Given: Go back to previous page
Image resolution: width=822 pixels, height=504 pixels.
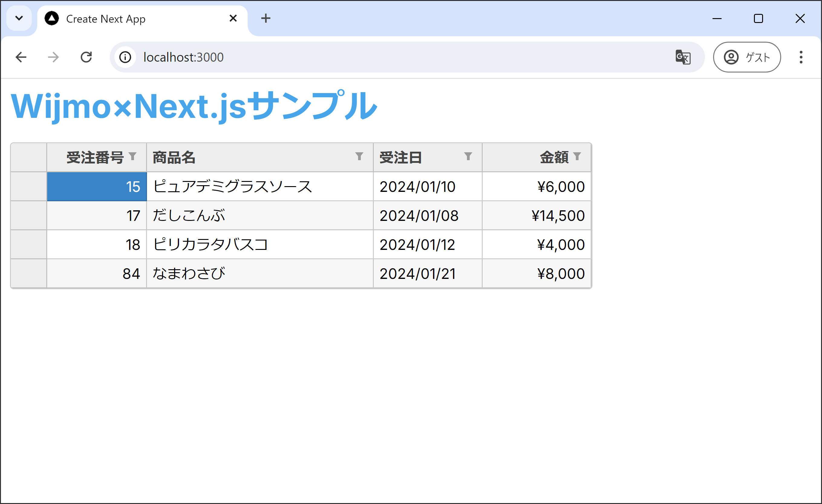Looking at the screenshot, I should tap(21, 57).
